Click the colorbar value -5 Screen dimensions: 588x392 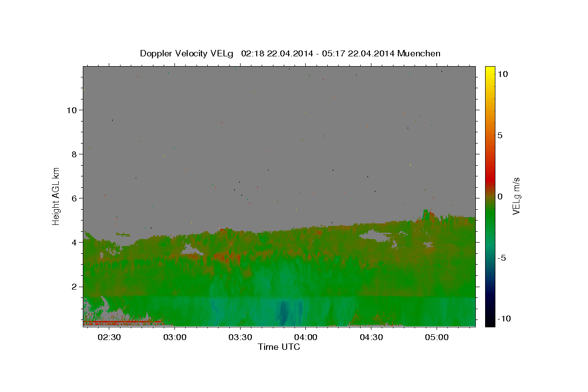point(501,258)
